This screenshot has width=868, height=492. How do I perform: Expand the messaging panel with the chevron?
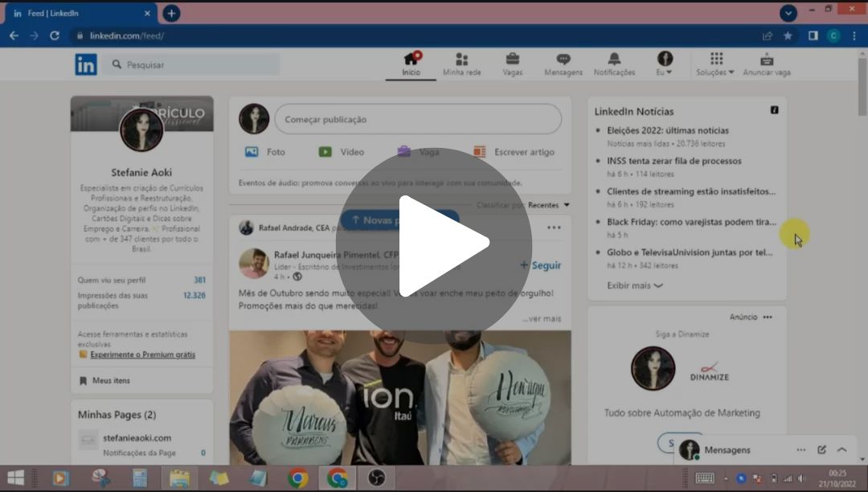(842, 450)
